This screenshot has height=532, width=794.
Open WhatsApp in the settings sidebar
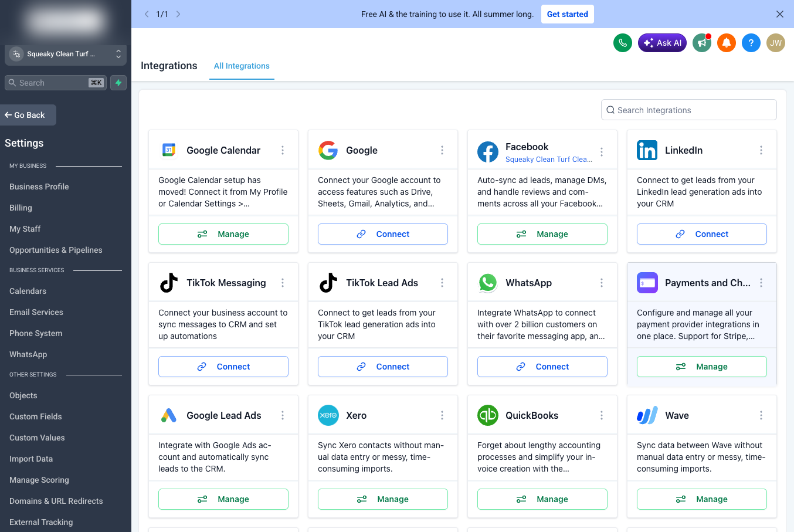[28, 354]
